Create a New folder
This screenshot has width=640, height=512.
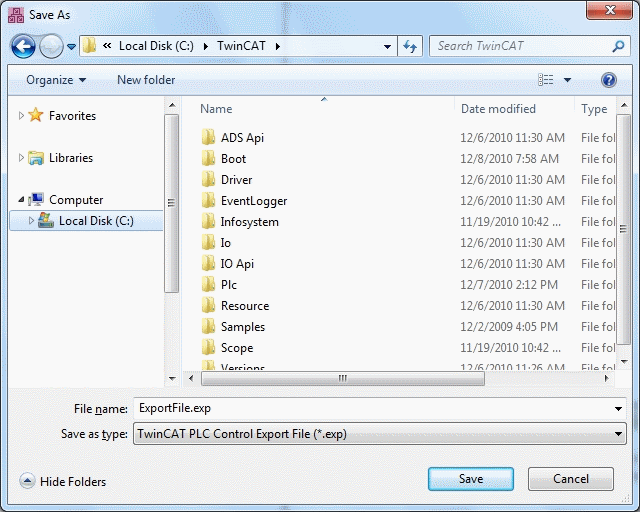(146, 80)
